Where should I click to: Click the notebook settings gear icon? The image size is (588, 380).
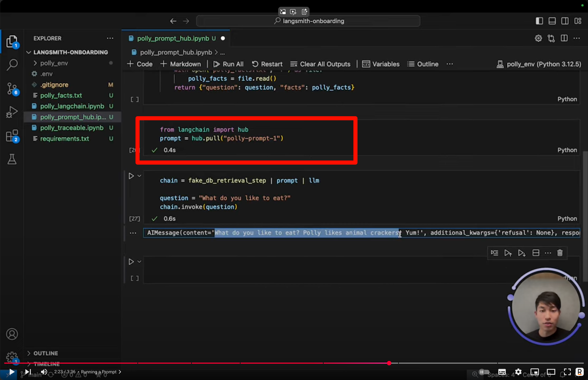pyautogui.click(x=538, y=38)
